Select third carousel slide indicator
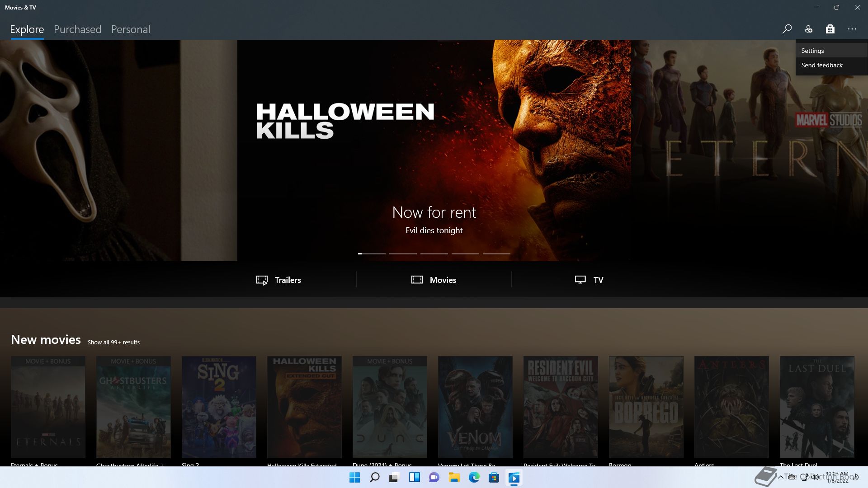 click(x=434, y=253)
